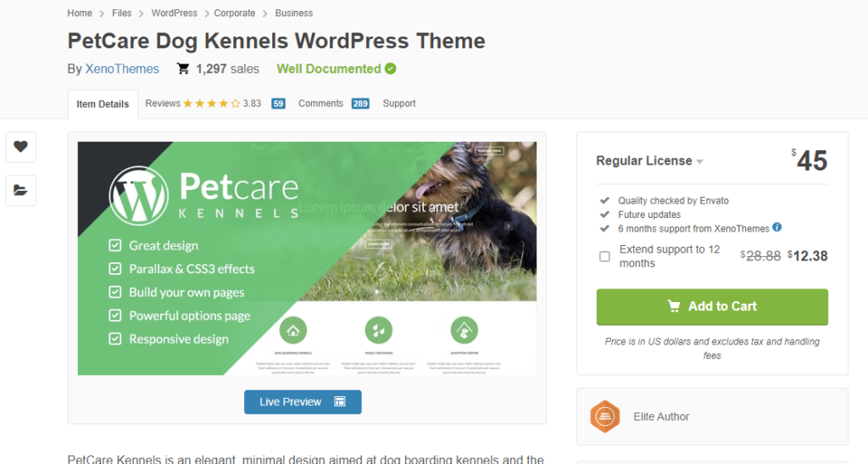Screen dimensions: 868x464
Task: Launch the Live Preview button
Action: 303,402
